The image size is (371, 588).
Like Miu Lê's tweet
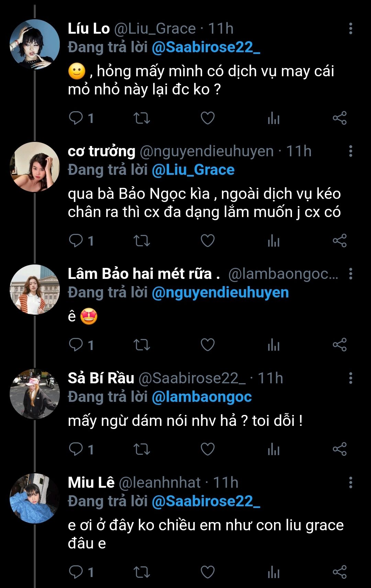click(x=207, y=572)
